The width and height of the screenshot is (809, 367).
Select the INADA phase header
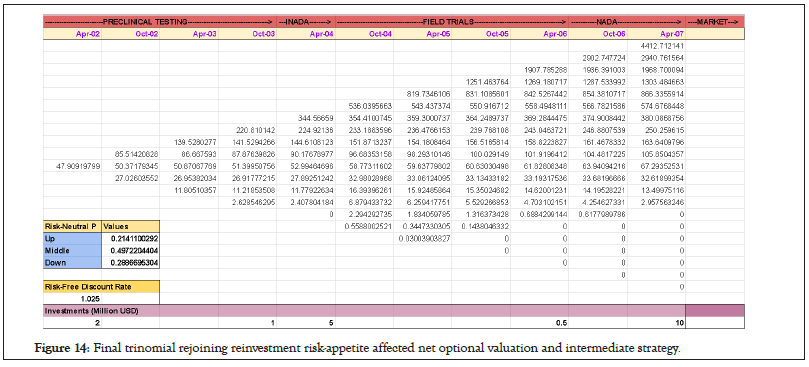306,22
